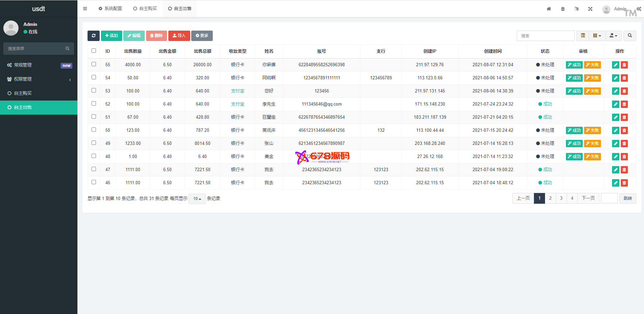Enter fullscreen using the expand icon

coord(590,9)
